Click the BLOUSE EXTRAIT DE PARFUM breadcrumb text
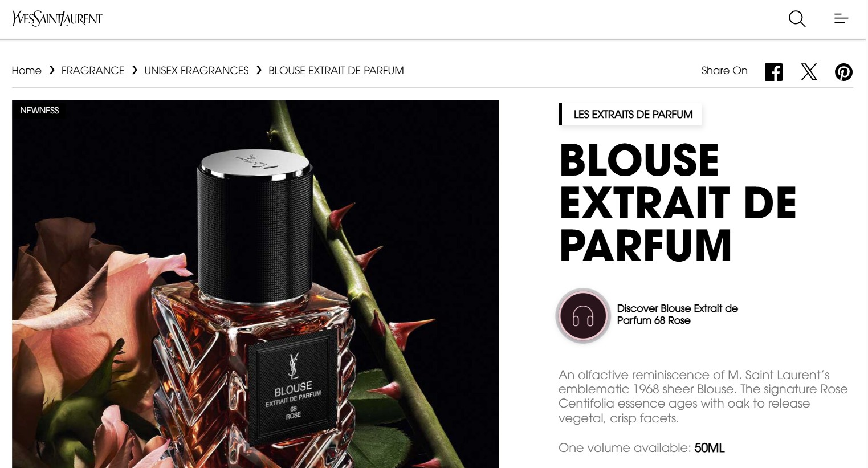 (x=336, y=71)
